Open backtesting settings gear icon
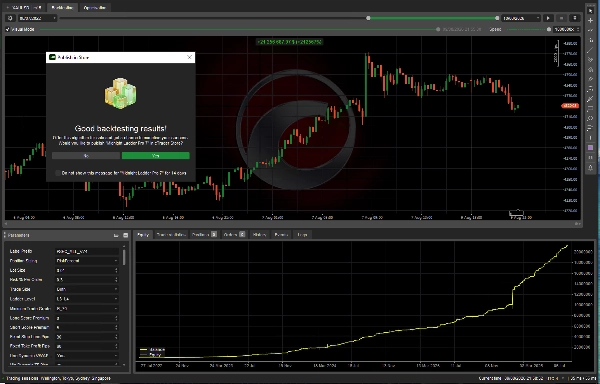The height and width of the screenshot is (384, 600). pos(10,18)
